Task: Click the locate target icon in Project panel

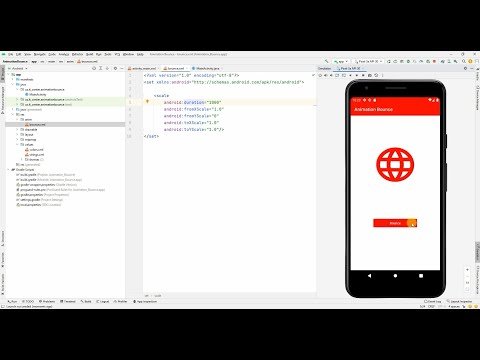Action: [x=94, y=68]
